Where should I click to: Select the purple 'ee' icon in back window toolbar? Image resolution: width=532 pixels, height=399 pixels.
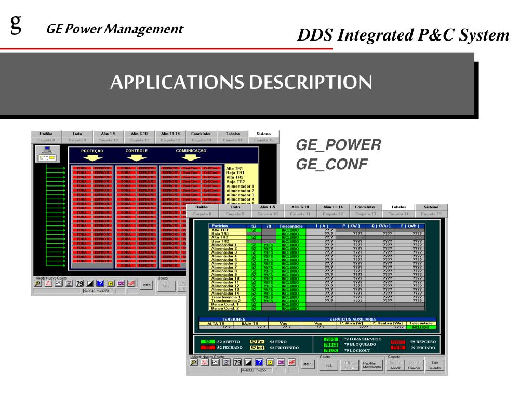(x=121, y=283)
